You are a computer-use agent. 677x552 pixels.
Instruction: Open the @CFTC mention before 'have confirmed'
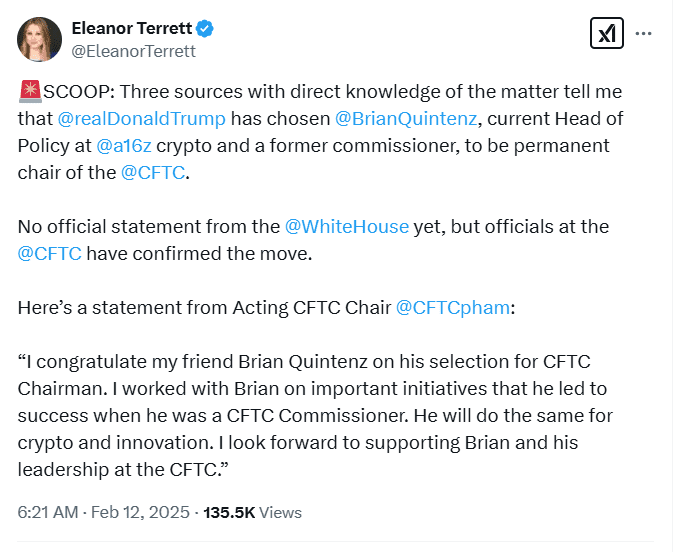tap(50, 254)
